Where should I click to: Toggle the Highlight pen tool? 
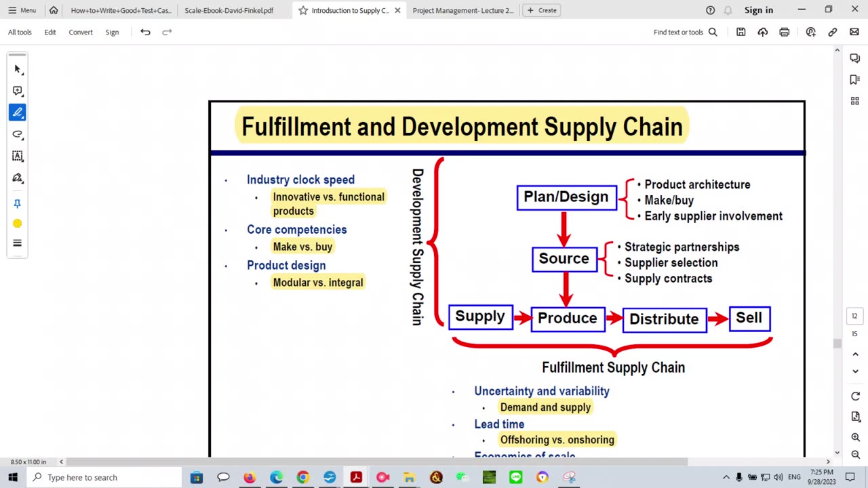tap(18, 113)
